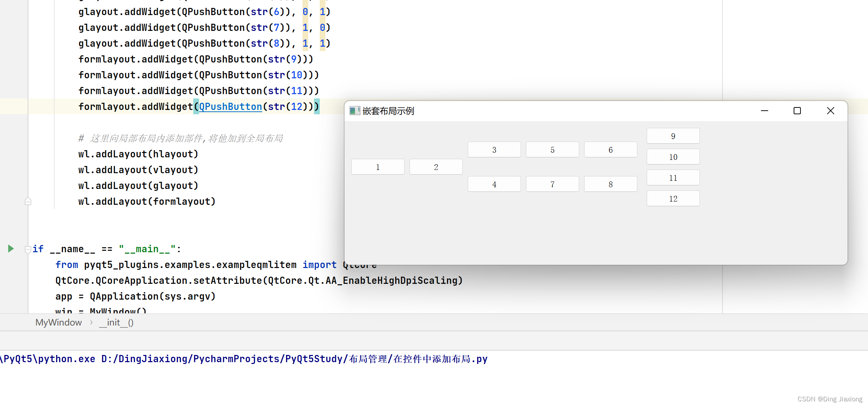Maximize the 嵌套布局示例 demo window
This screenshot has height=406, width=868.
pyautogui.click(x=797, y=111)
